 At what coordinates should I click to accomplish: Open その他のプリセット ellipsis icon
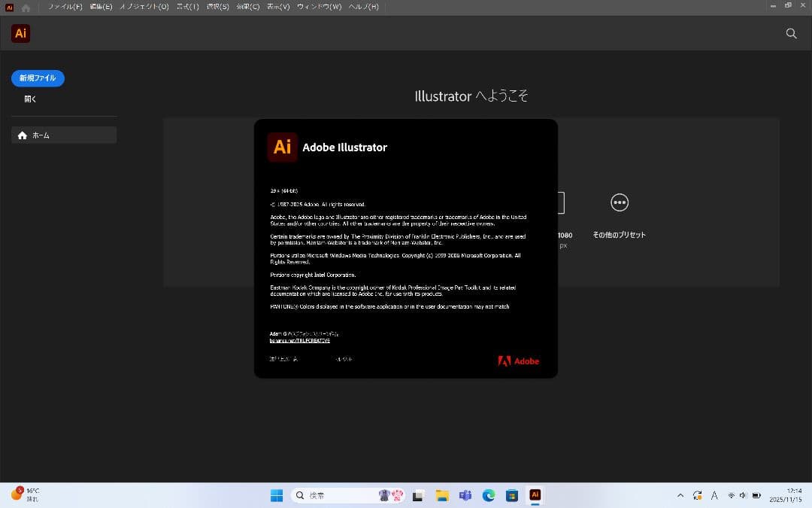coord(620,202)
